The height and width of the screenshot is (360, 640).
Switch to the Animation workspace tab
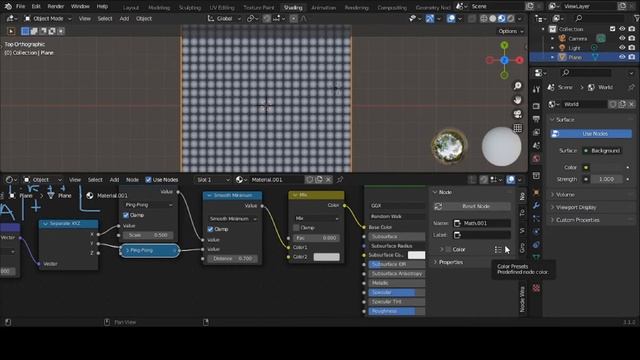tap(324, 7)
